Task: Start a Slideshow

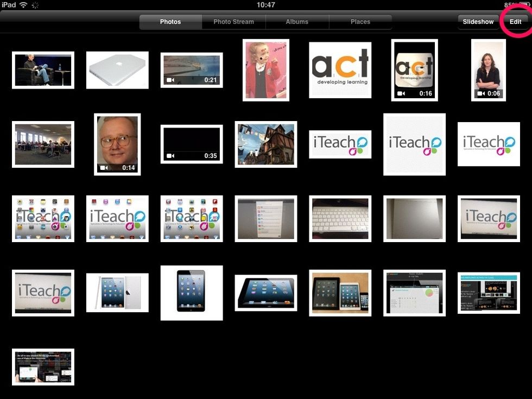Action: (478, 22)
